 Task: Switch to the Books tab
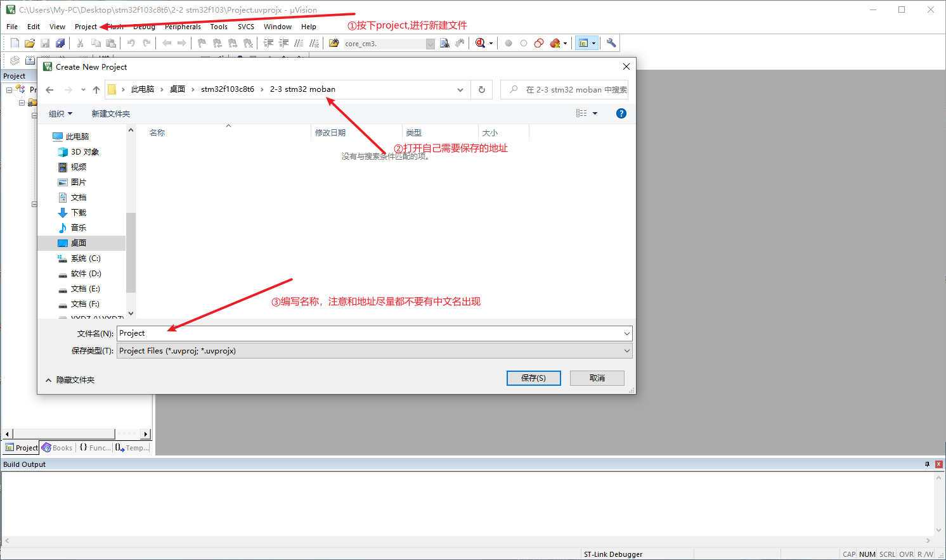pos(58,448)
